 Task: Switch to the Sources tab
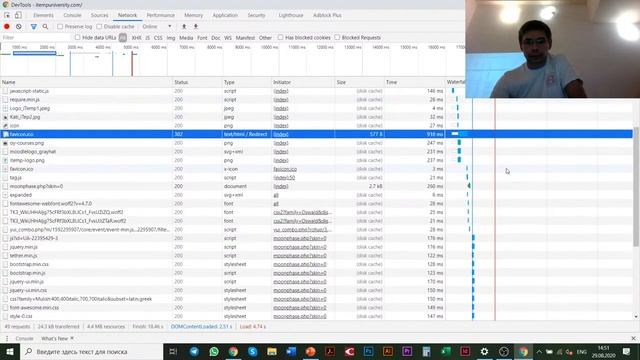(100, 15)
